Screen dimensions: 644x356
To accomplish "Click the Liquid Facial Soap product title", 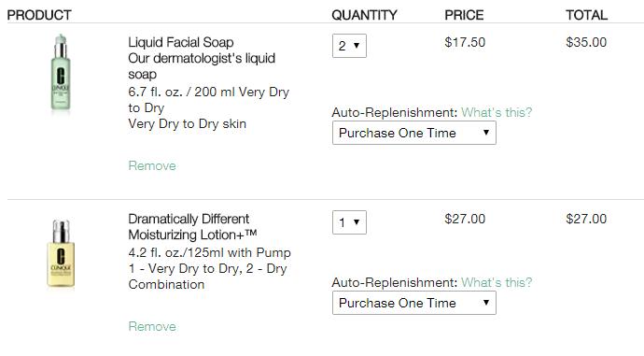I will pos(181,42).
